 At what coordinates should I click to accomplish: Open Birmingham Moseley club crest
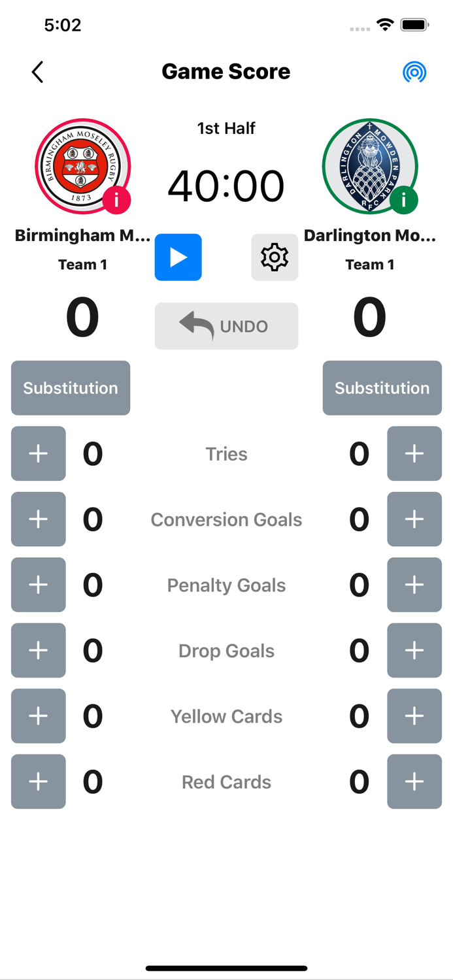click(x=83, y=166)
